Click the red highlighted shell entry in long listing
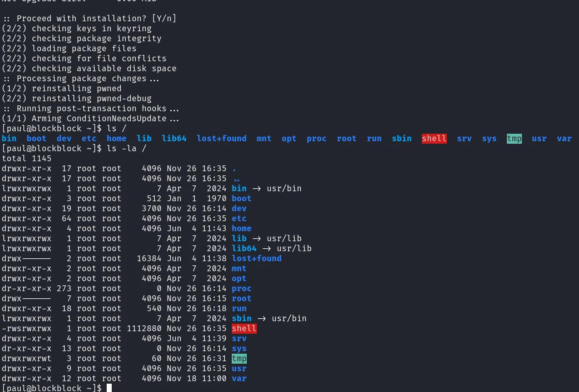 pos(244,328)
